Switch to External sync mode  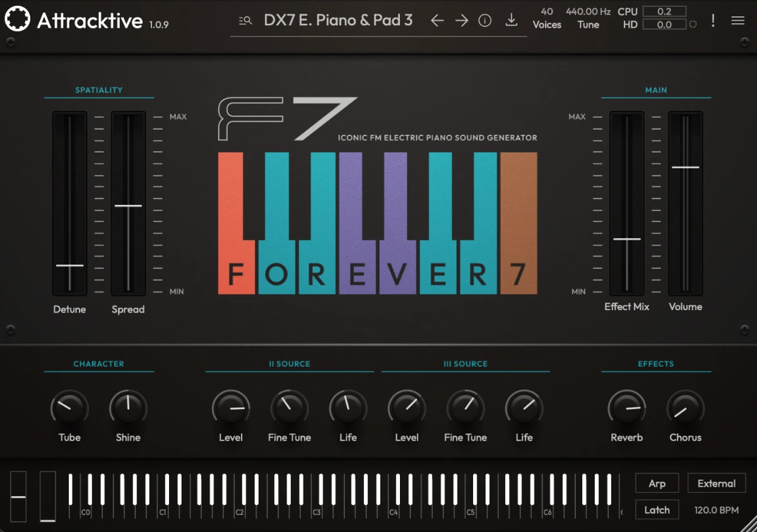pyautogui.click(x=717, y=483)
